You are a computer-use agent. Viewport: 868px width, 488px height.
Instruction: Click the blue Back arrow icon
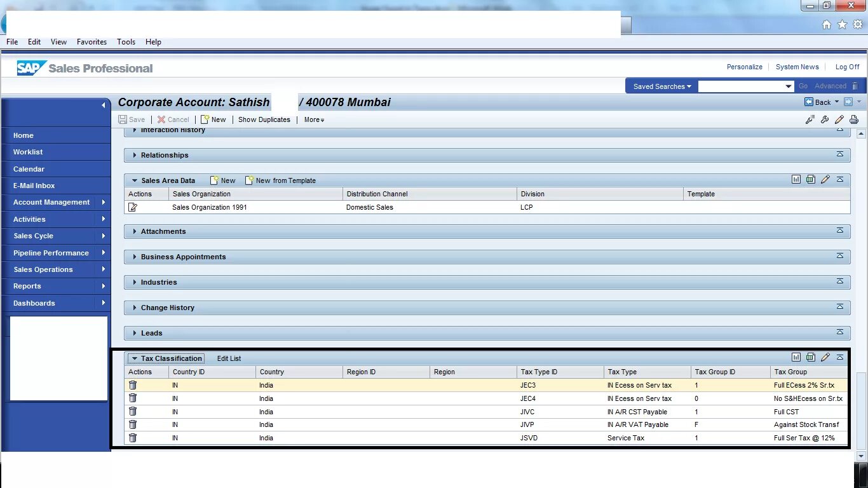tap(809, 102)
